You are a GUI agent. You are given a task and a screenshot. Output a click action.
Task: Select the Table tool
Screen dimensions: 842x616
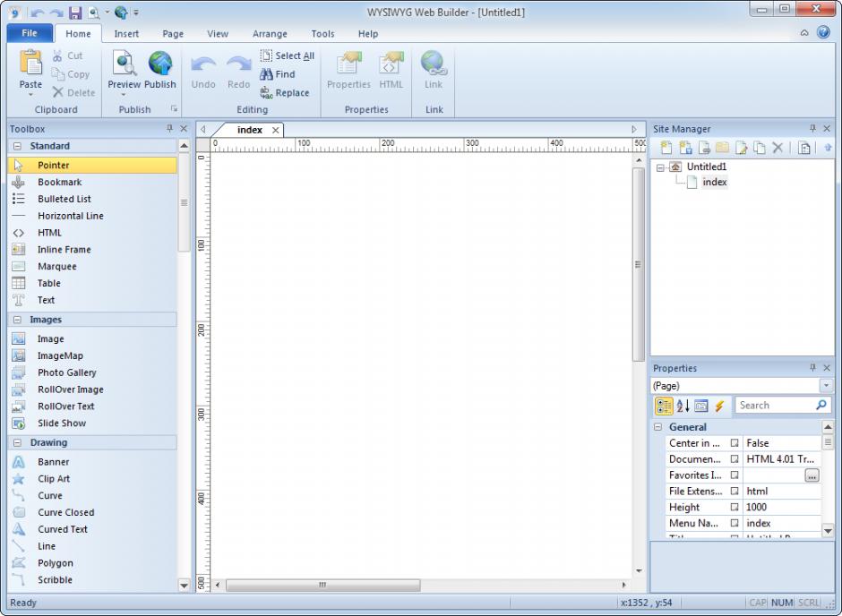92,283
